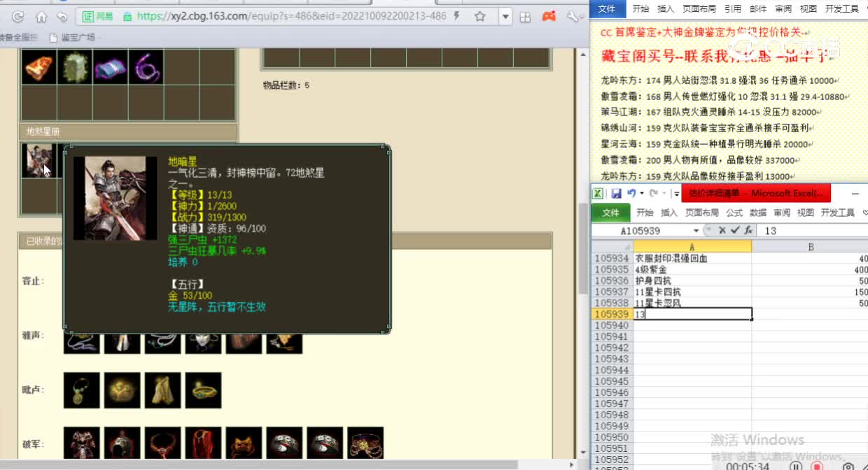The width and height of the screenshot is (868, 470).
Task: Customize the Excel Quick Access Toolbar
Action: coord(676,194)
